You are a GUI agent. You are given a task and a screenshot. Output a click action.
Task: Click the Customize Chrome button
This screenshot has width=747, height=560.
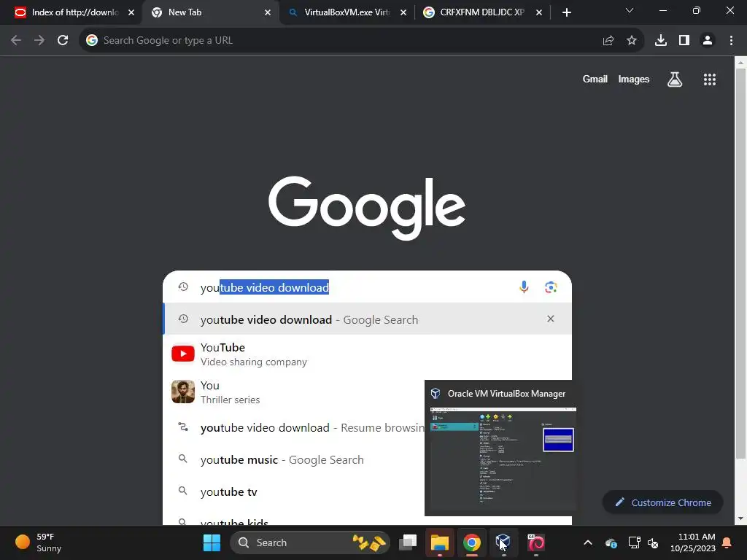tap(662, 502)
